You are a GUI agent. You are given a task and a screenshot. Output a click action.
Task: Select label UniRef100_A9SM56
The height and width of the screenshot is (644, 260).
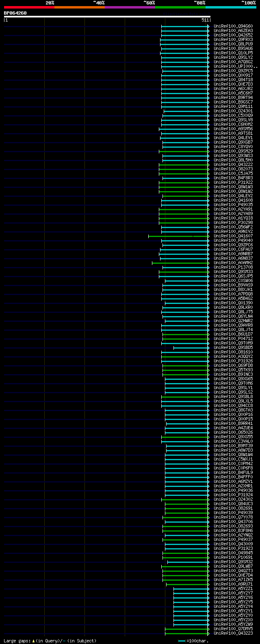click(233, 129)
